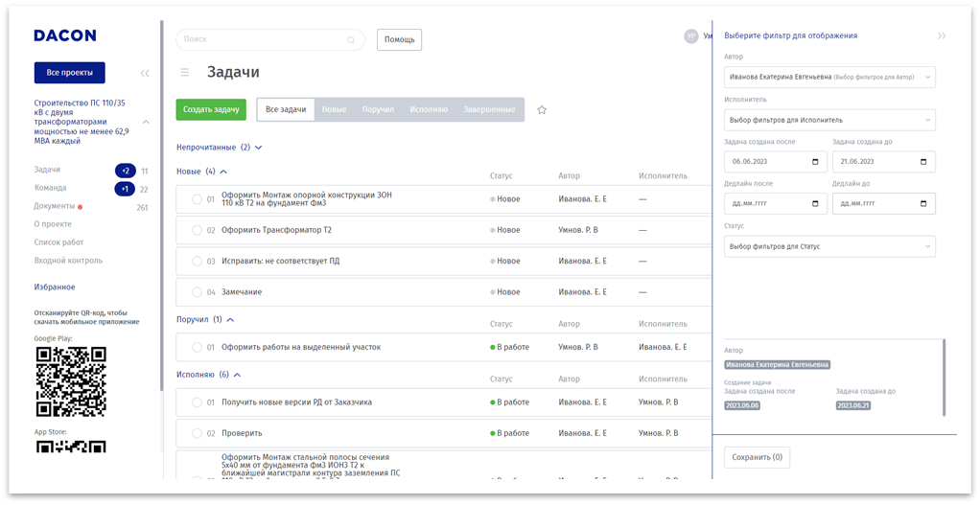Click the search magnifier icon
The width and height of the screenshot is (980, 505).
(x=351, y=40)
